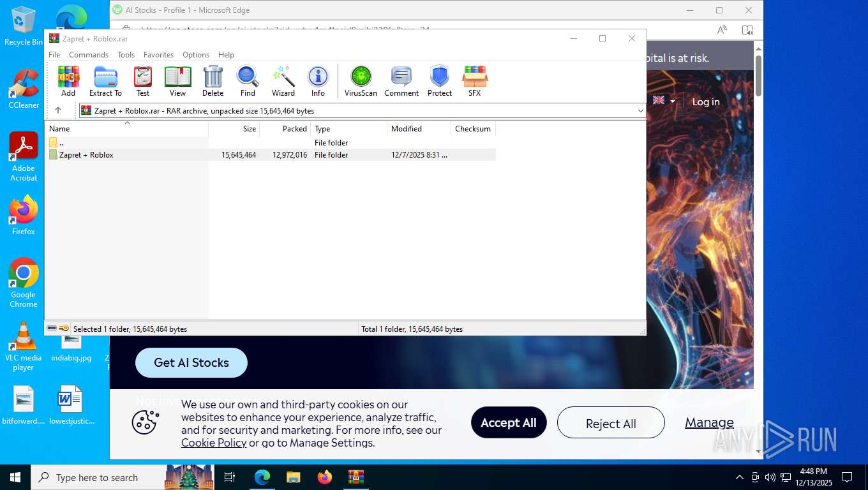The image size is (868, 490).
Task: Run the Test archive tool
Action: pyautogui.click(x=143, y=82)
